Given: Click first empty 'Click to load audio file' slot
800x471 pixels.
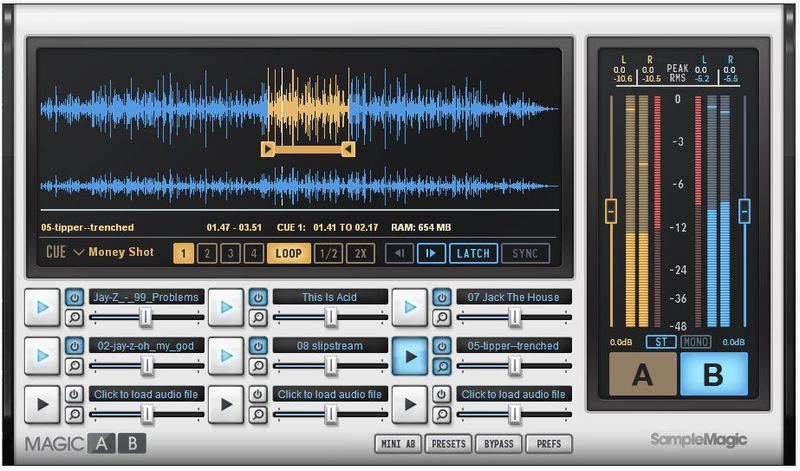Looking at the screenshot, I should (147, 394).
